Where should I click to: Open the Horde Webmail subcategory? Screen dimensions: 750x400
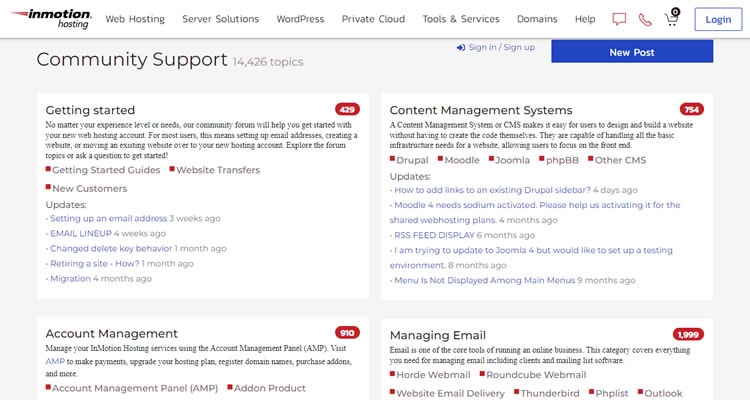[x=433, y=375]
